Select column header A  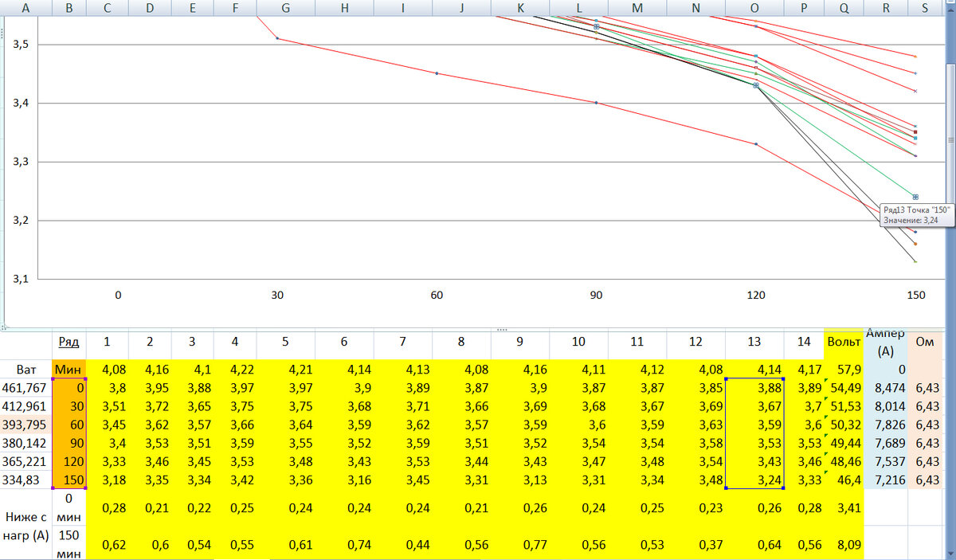click(25, 8)
